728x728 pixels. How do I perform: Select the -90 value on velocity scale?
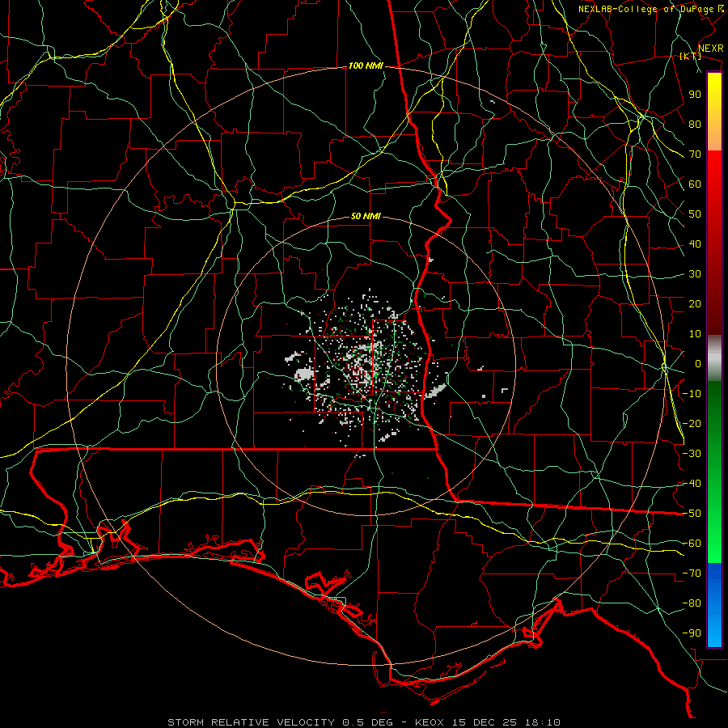point(692,633)
